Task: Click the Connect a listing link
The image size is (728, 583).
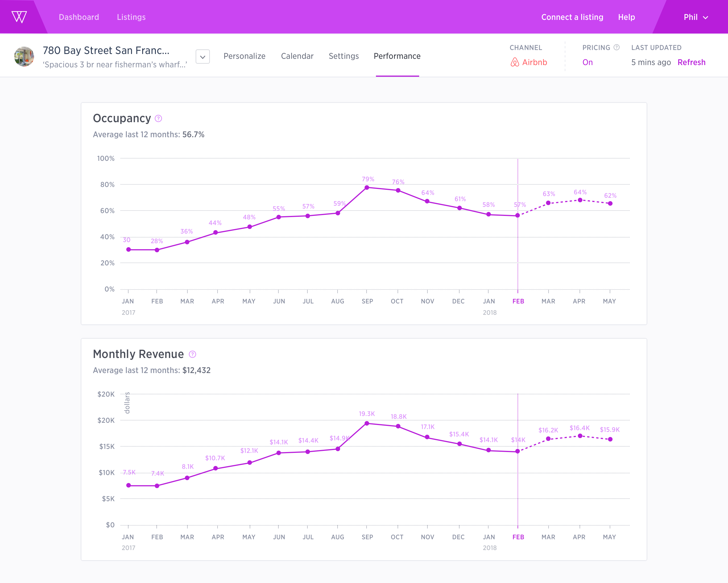Action: pyautogui.click(x=572, y=17)
